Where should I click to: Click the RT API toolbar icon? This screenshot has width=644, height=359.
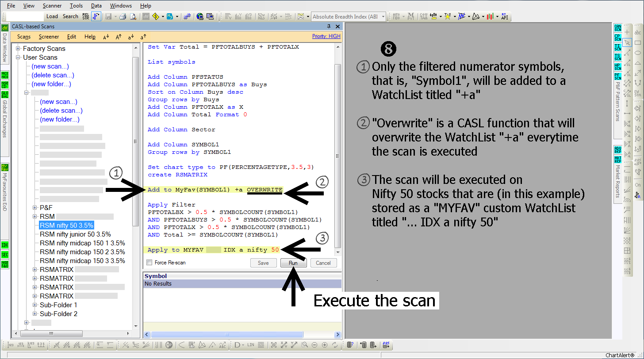(x=504, y=16)
